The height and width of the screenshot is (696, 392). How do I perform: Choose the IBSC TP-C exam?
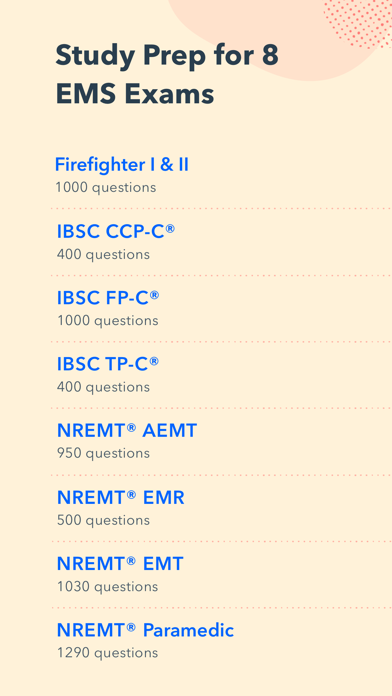108,364
